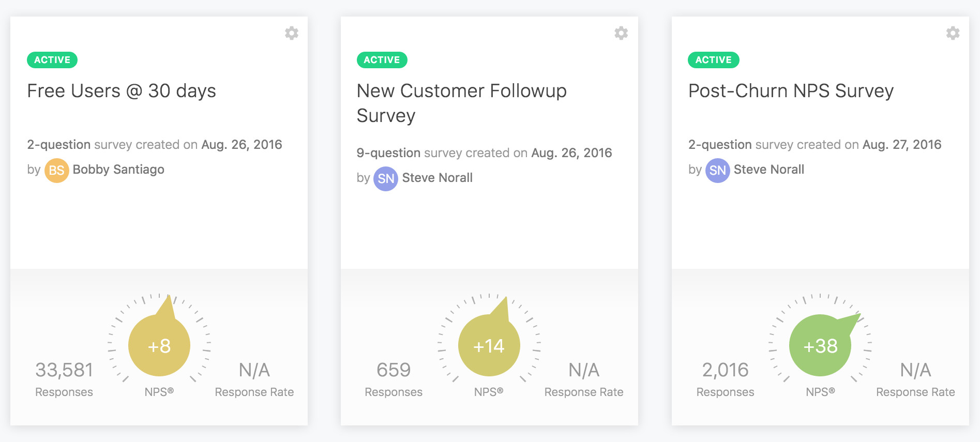Open the Post-Churn NPS Survey title
Viewport: 980px width, 442px height.
pyautogui.click(x=791, y=91)
